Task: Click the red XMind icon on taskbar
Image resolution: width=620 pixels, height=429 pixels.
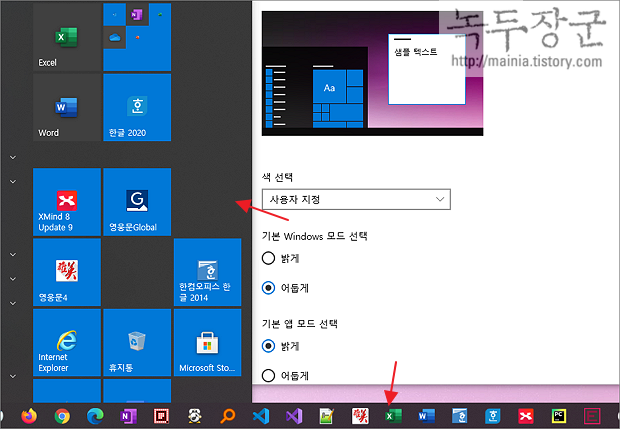Action: point(525,416)
